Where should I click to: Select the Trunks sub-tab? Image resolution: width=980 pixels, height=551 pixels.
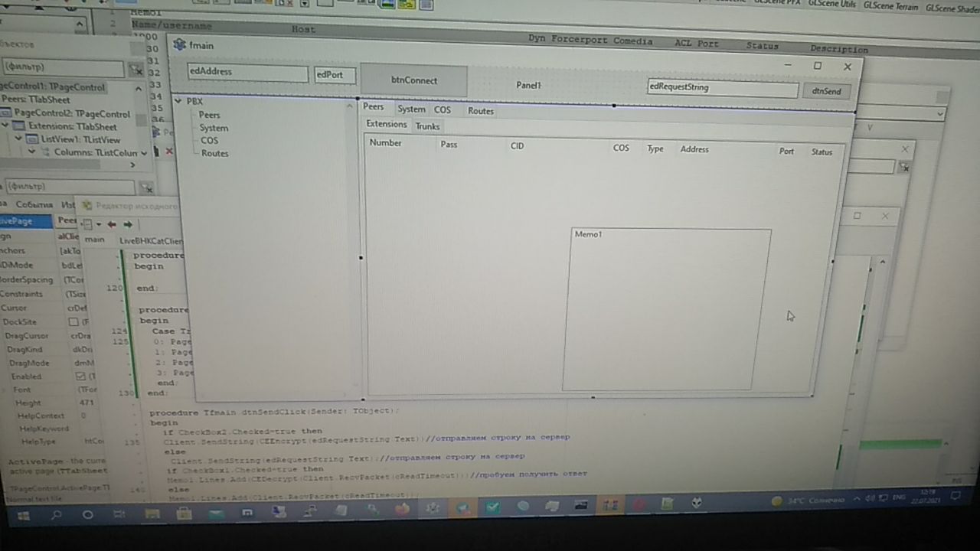tap(427, 126)
